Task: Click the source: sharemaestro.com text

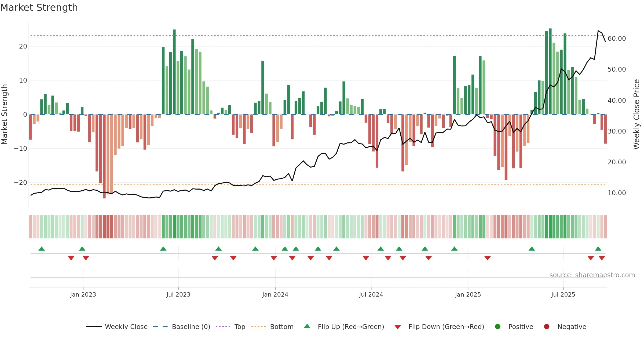Action: 592,275
